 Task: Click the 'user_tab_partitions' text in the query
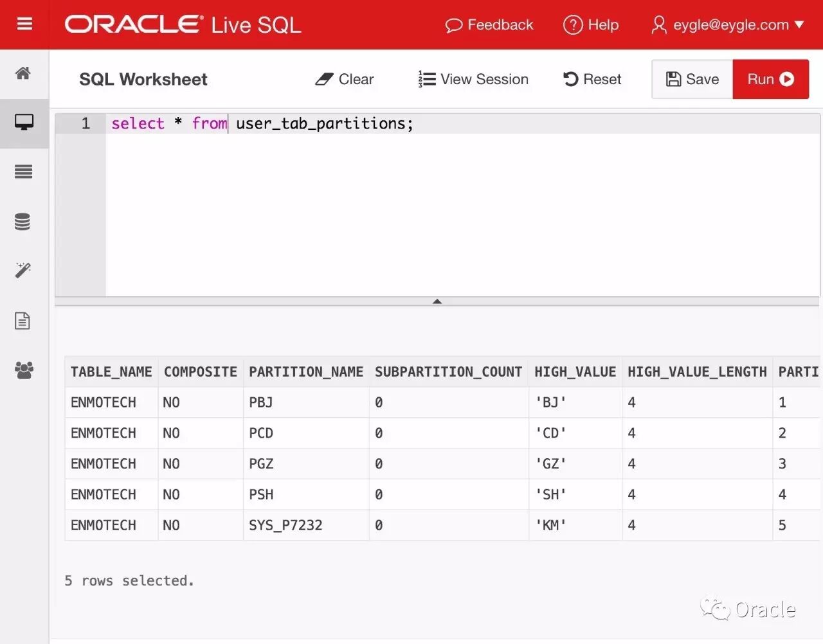(x=320, y=123)
